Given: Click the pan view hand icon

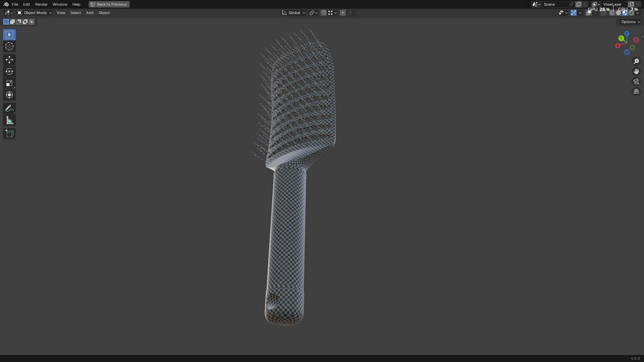Looking at the screenshot, I should click(636, 71).
